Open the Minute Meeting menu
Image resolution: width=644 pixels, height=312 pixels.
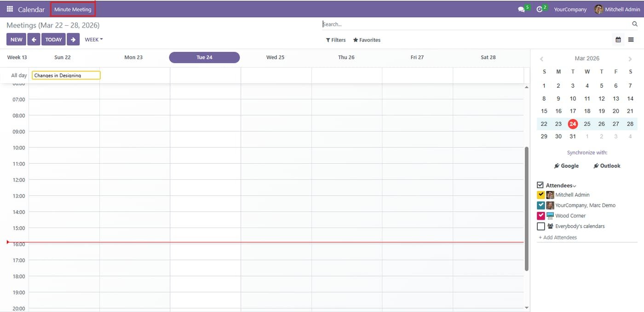pyautogui.click(x=73, y=9)
